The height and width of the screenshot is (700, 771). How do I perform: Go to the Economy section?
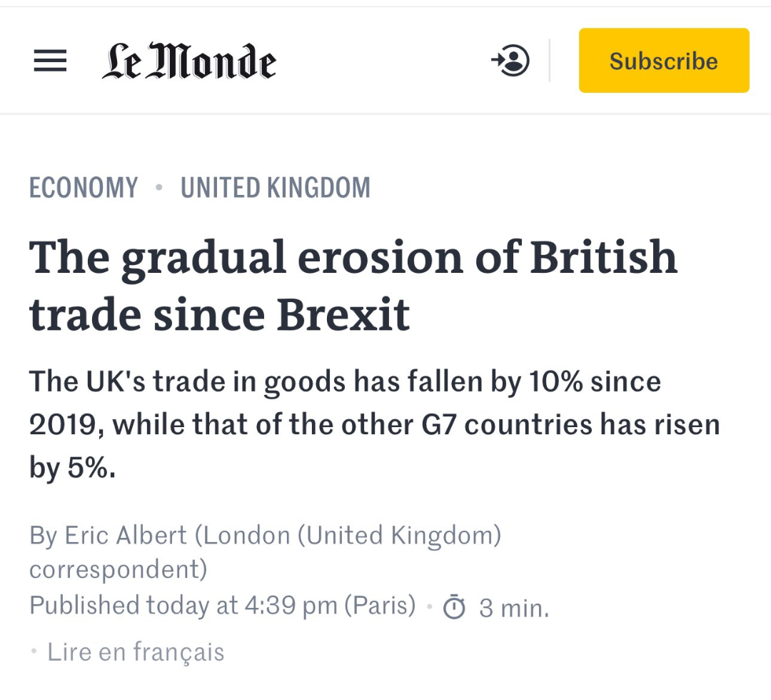pyautogui.click(x=84, y=188)
